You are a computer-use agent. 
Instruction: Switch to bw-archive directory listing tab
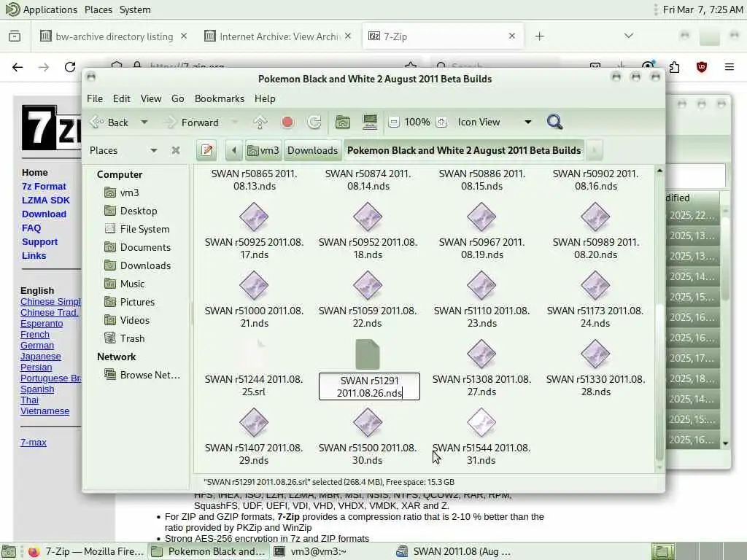[113, 36]
